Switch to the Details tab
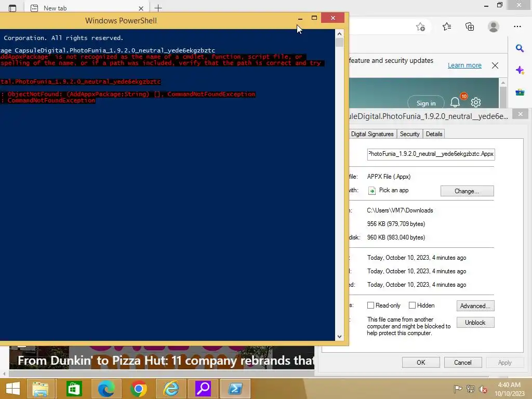The image size is (532, 399). pyautogui.click(x=434, y=134)
